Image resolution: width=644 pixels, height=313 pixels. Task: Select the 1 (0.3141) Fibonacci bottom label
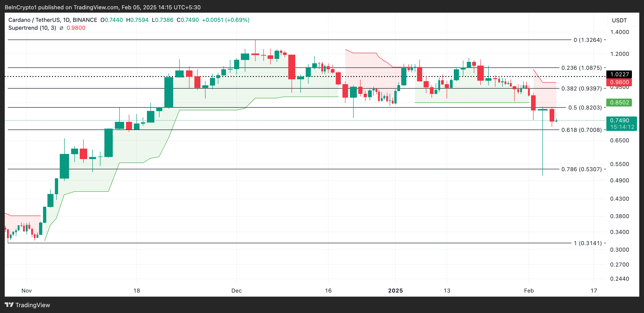pyautogui.click(x=588, y=243)
